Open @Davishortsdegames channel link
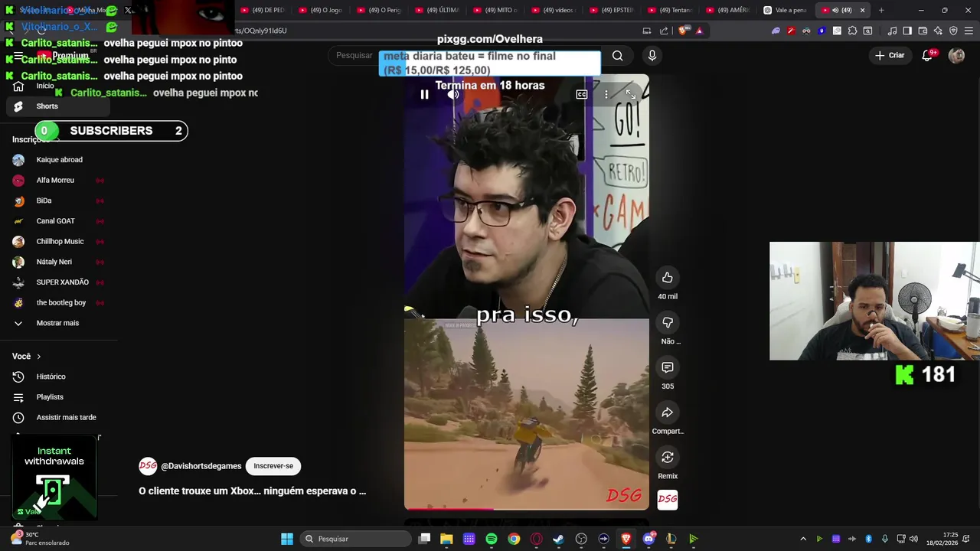Image resolution: width=980 pixels, height=551 pixels. click(x=201, y=466)
